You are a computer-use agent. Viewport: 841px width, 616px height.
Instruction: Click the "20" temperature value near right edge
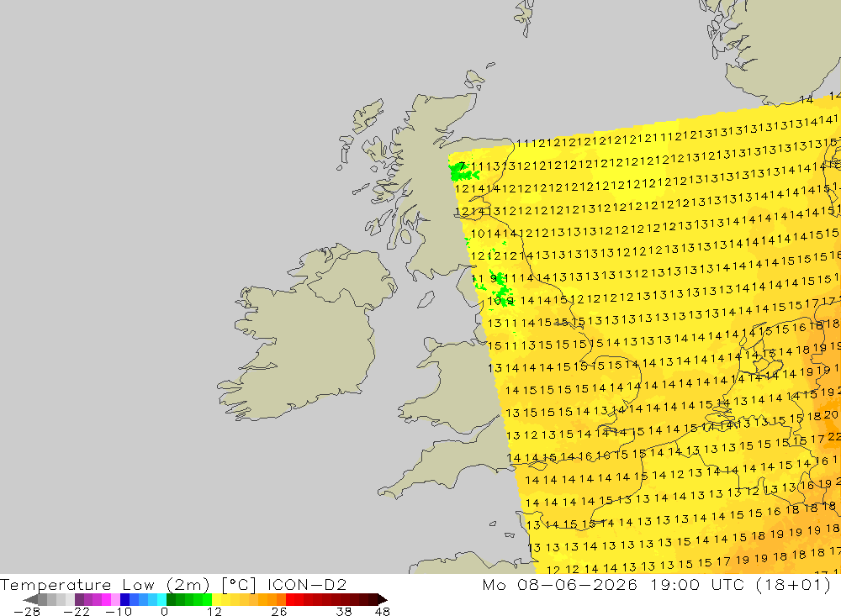831,414
